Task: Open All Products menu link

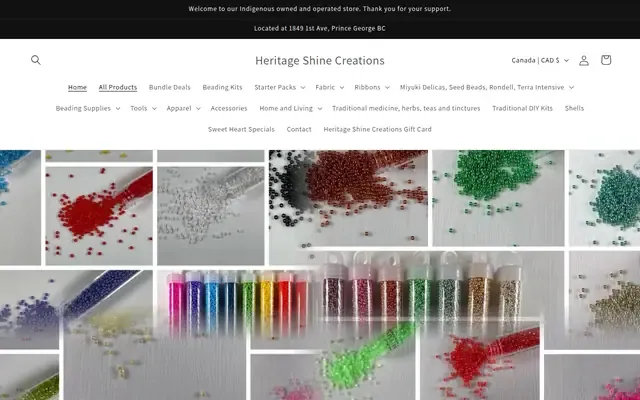Action: [118, 87]
